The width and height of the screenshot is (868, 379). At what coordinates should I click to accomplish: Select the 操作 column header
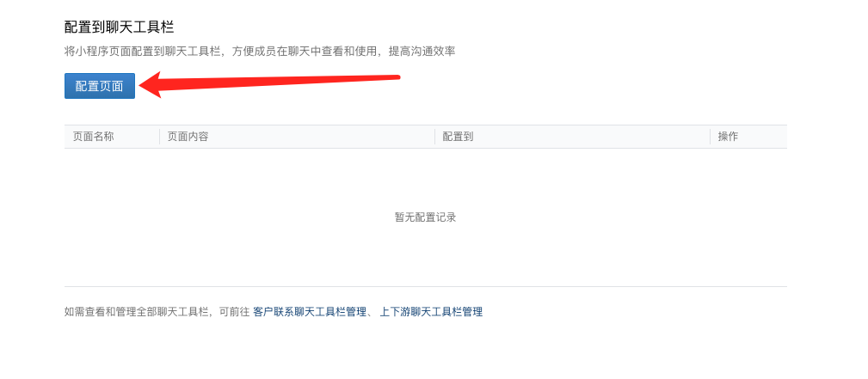pos(728,137)
